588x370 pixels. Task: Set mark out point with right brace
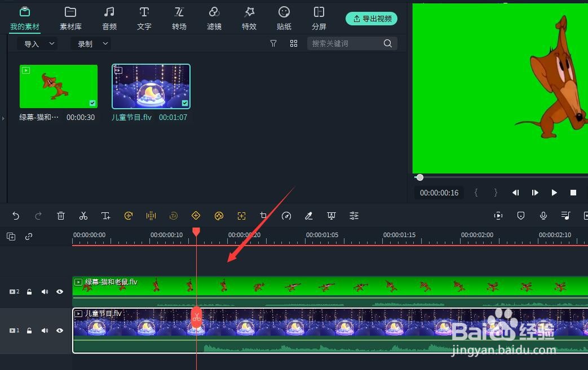coord(496,193)
